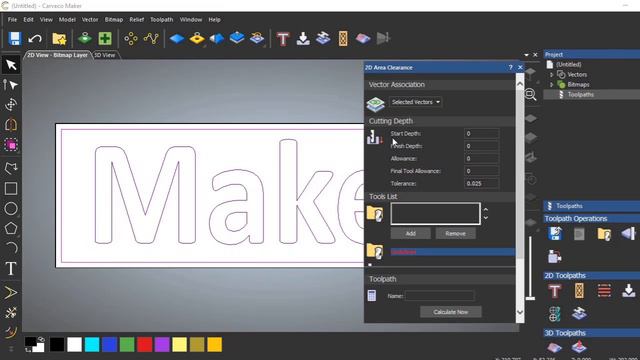Click the T profile icon in 2D Toolpaths panel
This screenshot has height=360, width=640.
tap(554, 291)
